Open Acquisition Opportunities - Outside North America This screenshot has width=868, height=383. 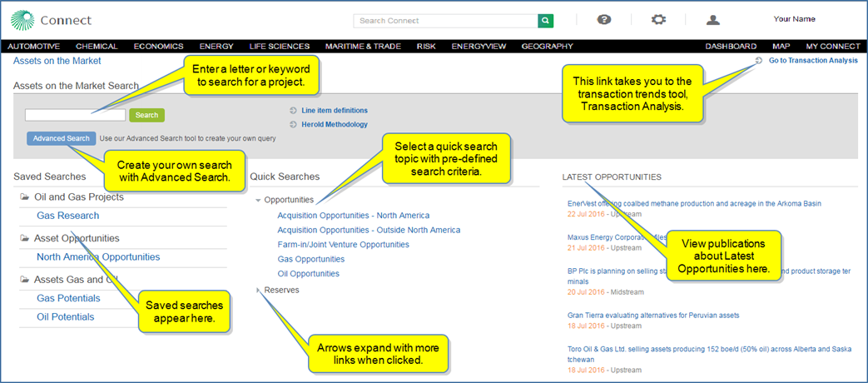(x=369, y=230)
